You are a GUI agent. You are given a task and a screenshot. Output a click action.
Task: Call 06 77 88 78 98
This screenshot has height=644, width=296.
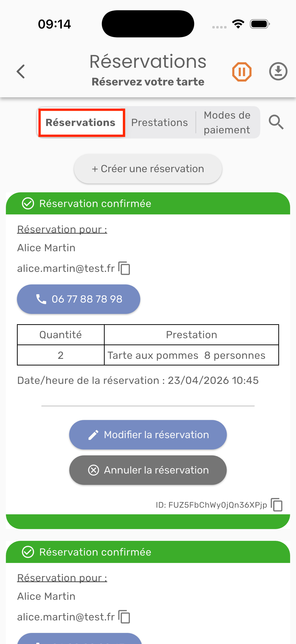tap(79, 299)
